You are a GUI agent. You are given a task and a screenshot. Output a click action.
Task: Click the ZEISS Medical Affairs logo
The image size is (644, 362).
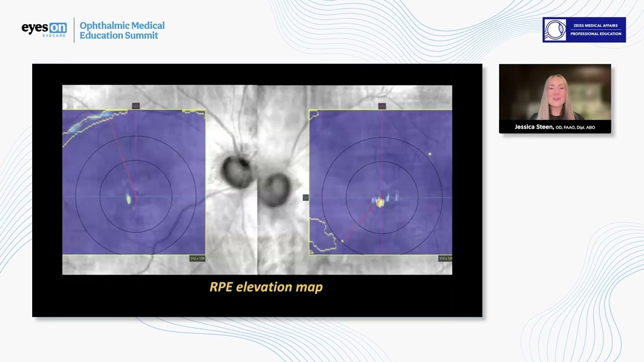[x=584, y=30]
